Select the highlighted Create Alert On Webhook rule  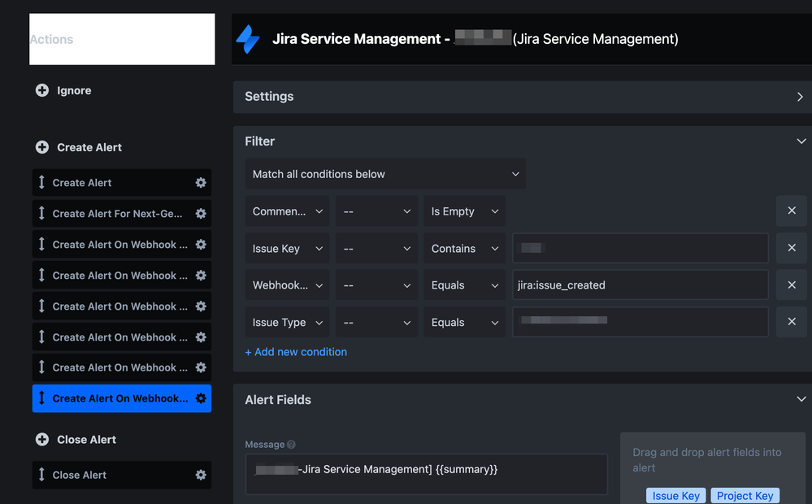coord(122,398)
